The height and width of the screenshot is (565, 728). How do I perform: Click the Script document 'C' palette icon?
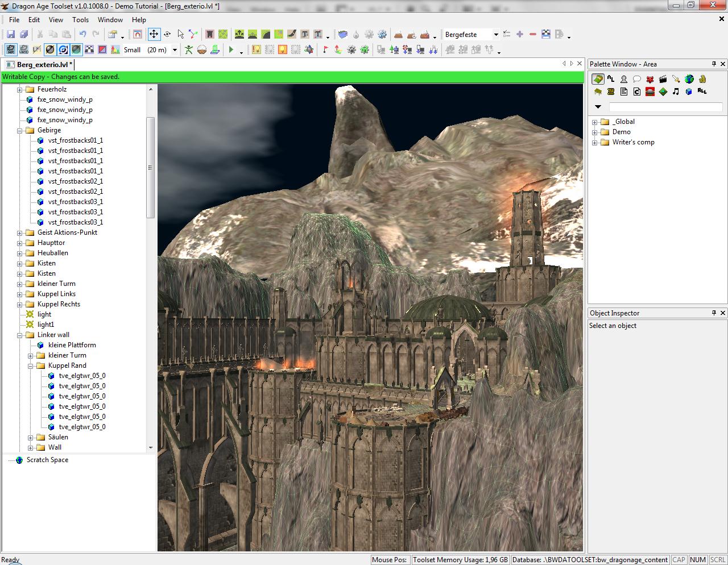637,92
